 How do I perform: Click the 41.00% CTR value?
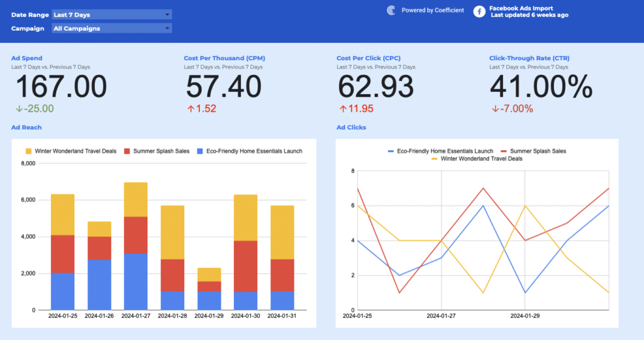tap(541, 86)
